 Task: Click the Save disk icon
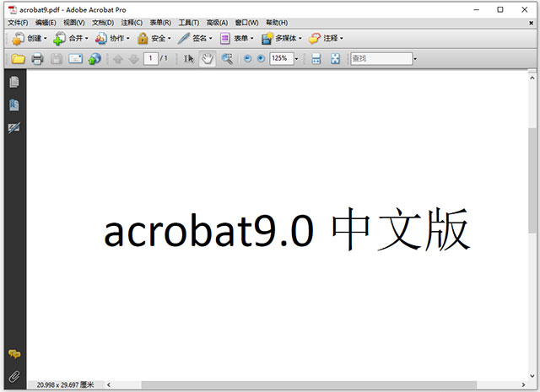(x=57, y=59)
